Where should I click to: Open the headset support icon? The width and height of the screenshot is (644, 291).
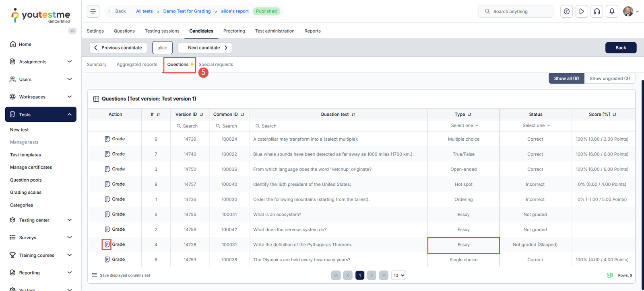597,11
